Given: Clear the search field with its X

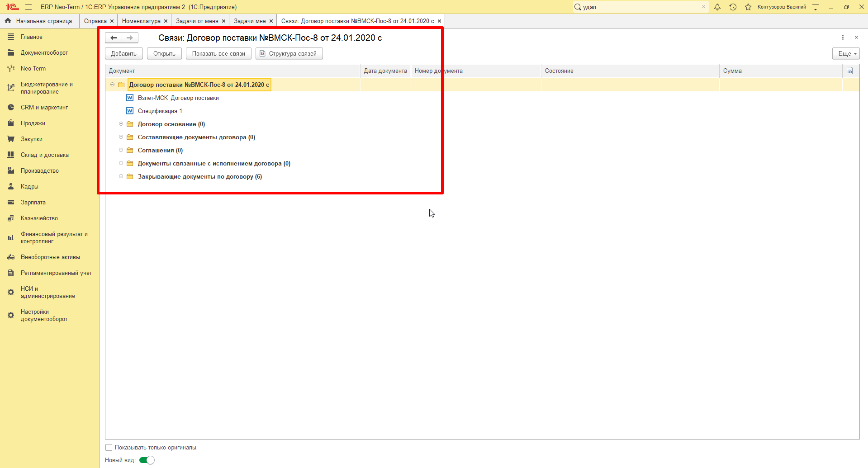Looking at the screenshot, I should (x=703, y=7).
